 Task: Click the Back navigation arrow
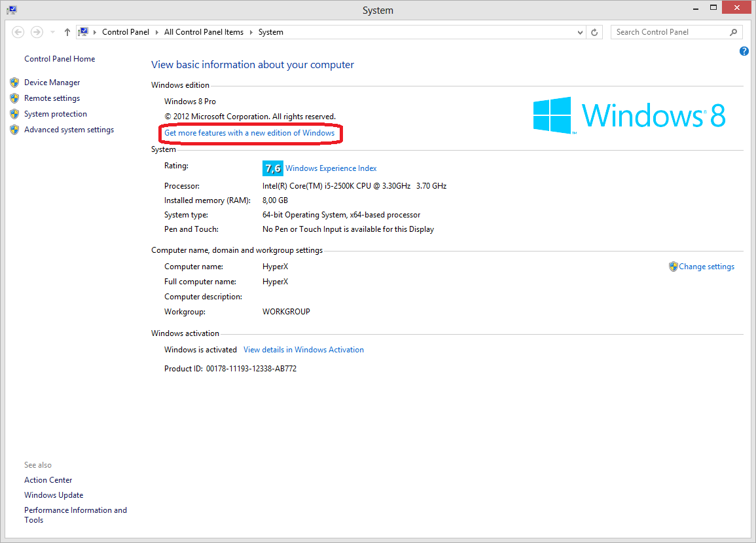[18, 32]
